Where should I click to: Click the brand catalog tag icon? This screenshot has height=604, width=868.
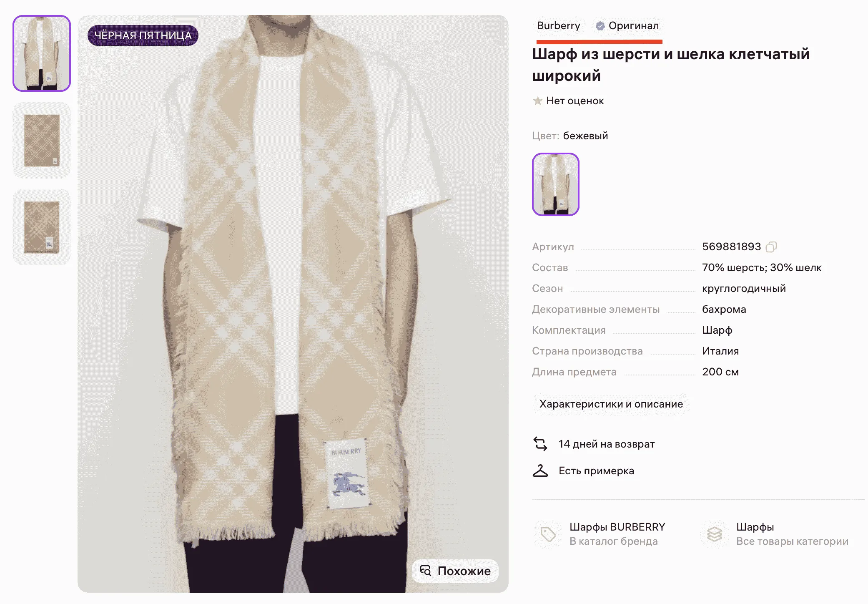(x=548, y=534)
